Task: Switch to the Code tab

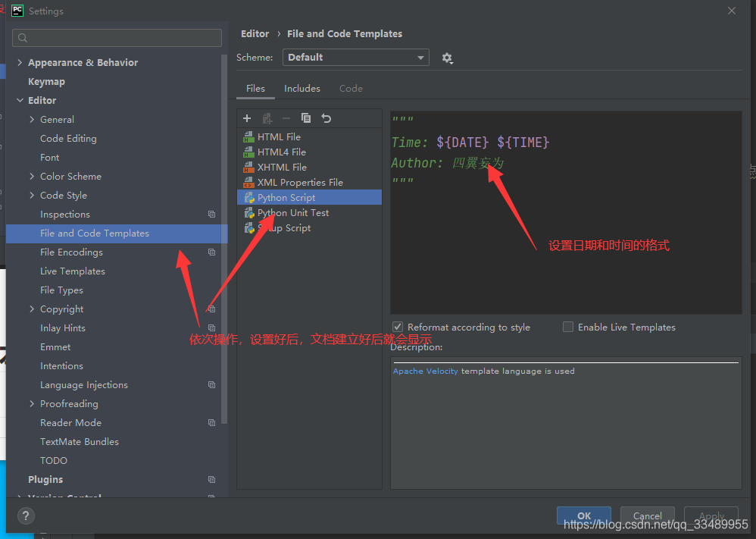Action: 351,89
